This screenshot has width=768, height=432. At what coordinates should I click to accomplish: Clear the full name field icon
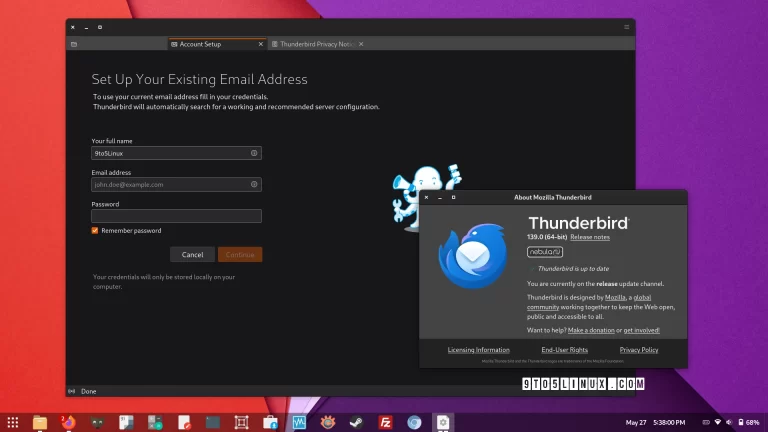(x=254, y=153)
